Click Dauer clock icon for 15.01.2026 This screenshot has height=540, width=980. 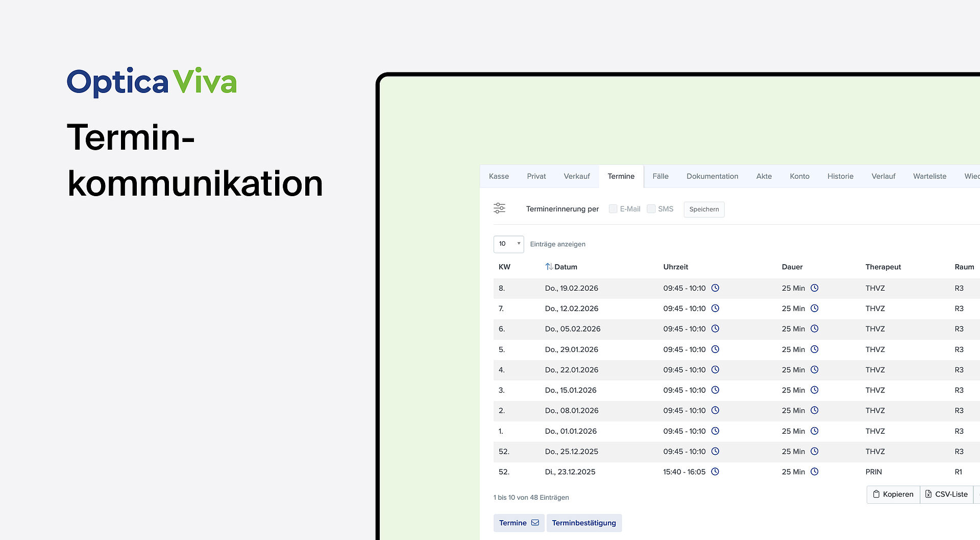point(814,390)
